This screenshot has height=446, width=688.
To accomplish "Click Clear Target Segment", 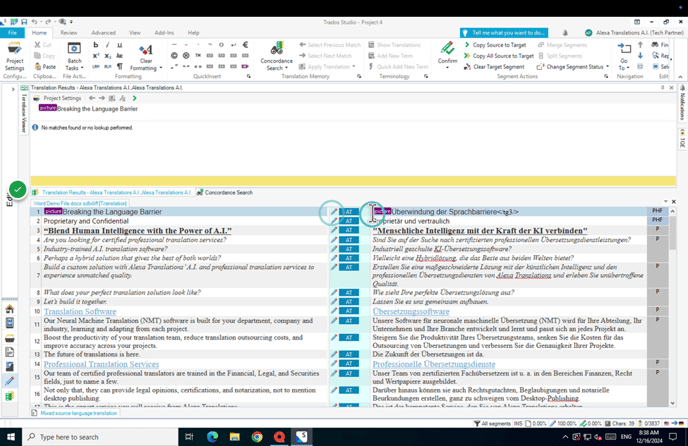I will tap(494, 67).
